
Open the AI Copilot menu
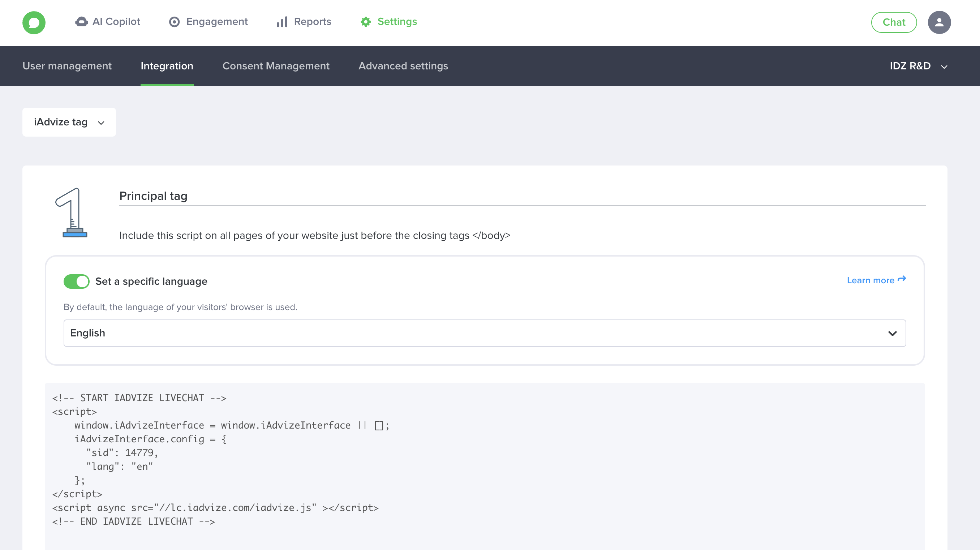tap(108, 22)
